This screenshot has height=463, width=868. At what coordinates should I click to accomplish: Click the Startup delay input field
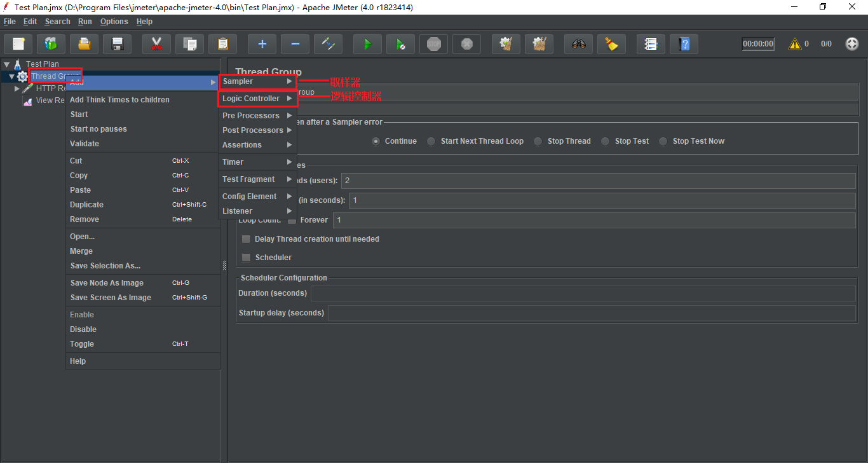click(592, 313)
